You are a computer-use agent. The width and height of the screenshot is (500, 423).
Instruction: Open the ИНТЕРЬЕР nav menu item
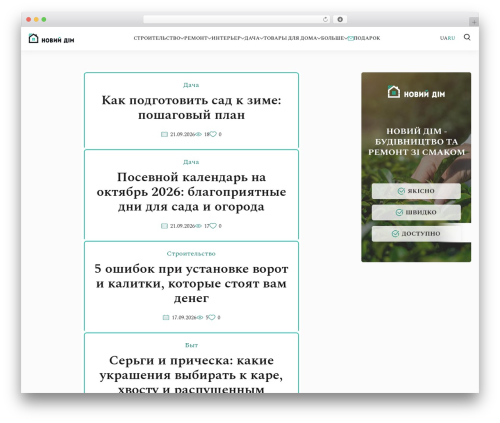[226, 38]
